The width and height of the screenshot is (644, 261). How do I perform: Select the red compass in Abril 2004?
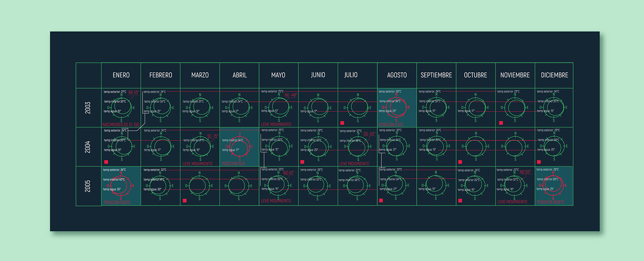(x=240, y=146)
